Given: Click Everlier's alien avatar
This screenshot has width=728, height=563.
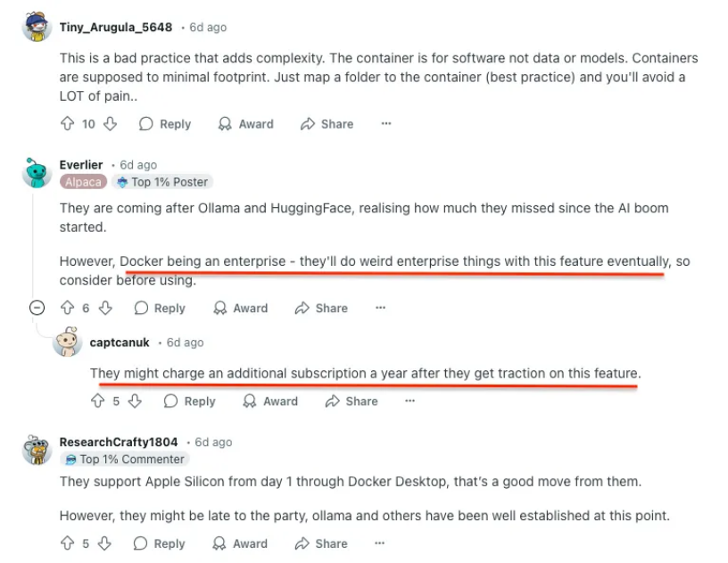Looking at the screenshot, I should (x=37, y=172).
